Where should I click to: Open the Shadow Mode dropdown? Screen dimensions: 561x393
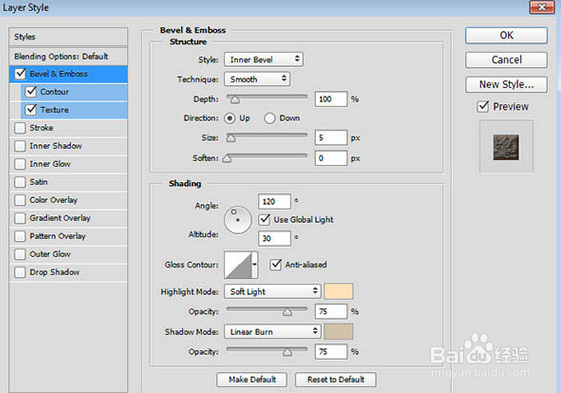(x=273, y=331)
